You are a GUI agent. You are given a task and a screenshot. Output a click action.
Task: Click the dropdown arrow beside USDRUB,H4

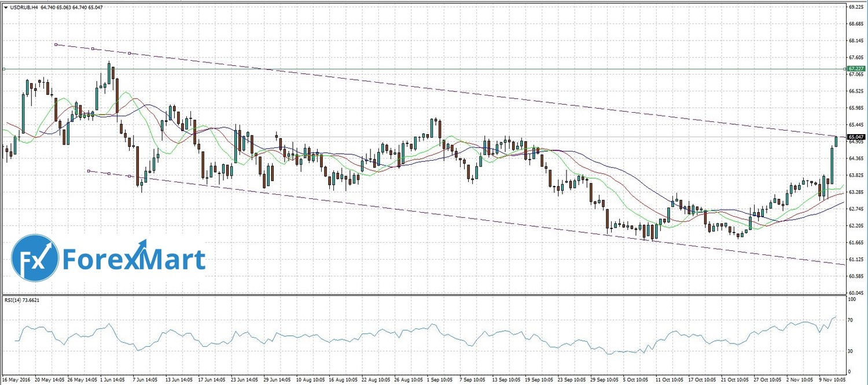point(5,7)
